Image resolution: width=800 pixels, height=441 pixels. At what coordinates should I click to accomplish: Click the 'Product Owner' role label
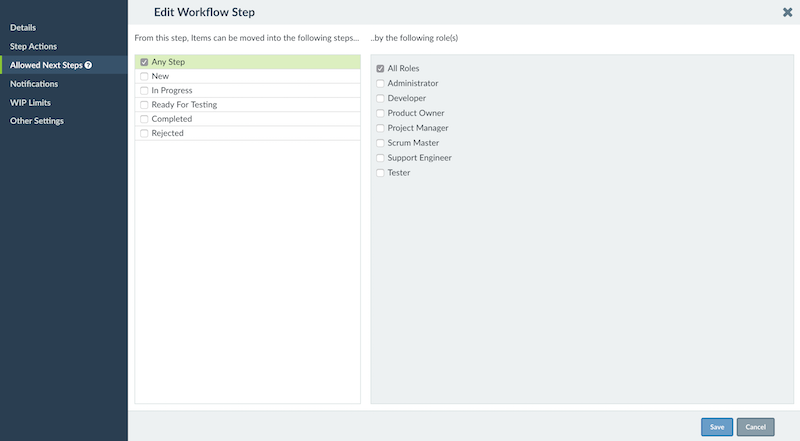(416, 113)
